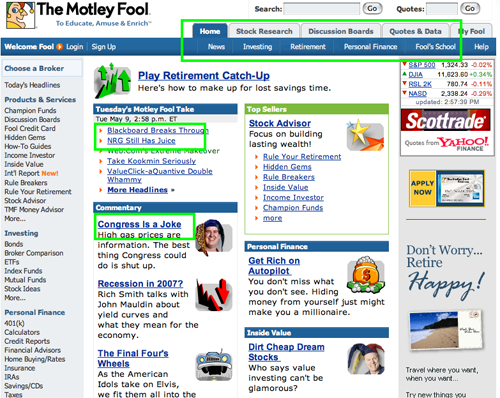This screenshot has height=398, width=500.
Task: Click the Motley Fool jester logo
Action: (20, 15)
